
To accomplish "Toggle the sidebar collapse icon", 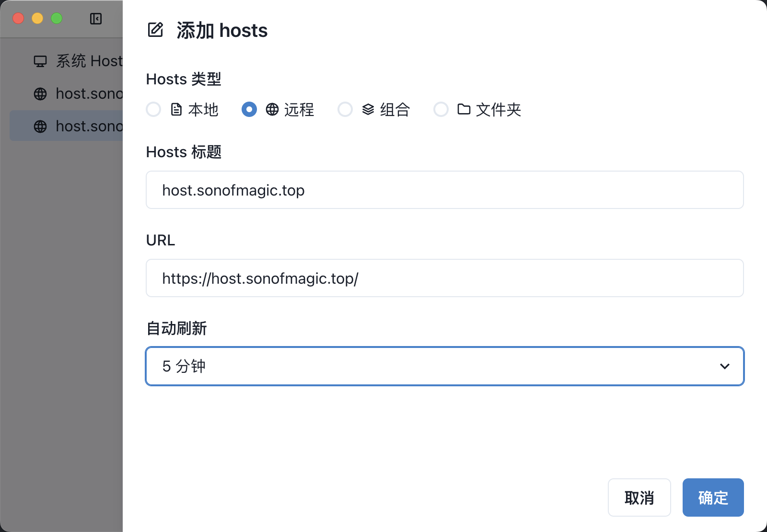I will point(96,19).
